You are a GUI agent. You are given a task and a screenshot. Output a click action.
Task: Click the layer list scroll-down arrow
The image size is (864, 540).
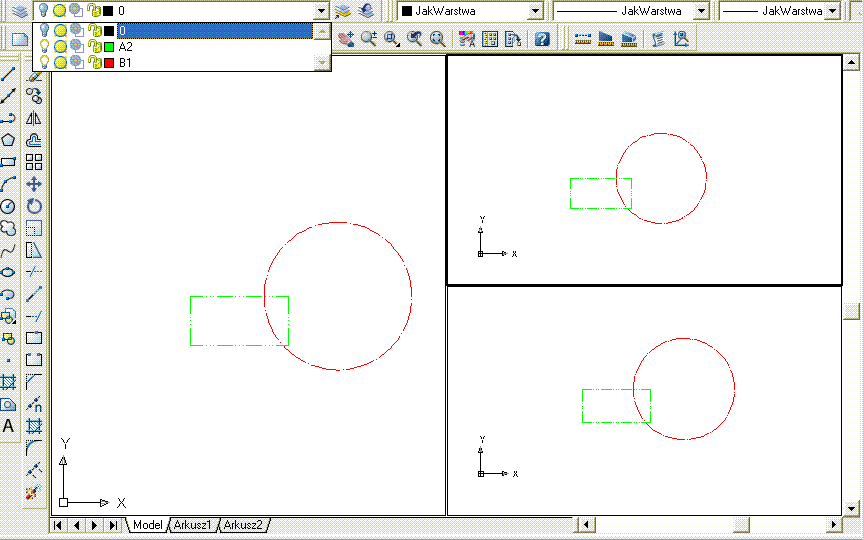pos(322,63)
